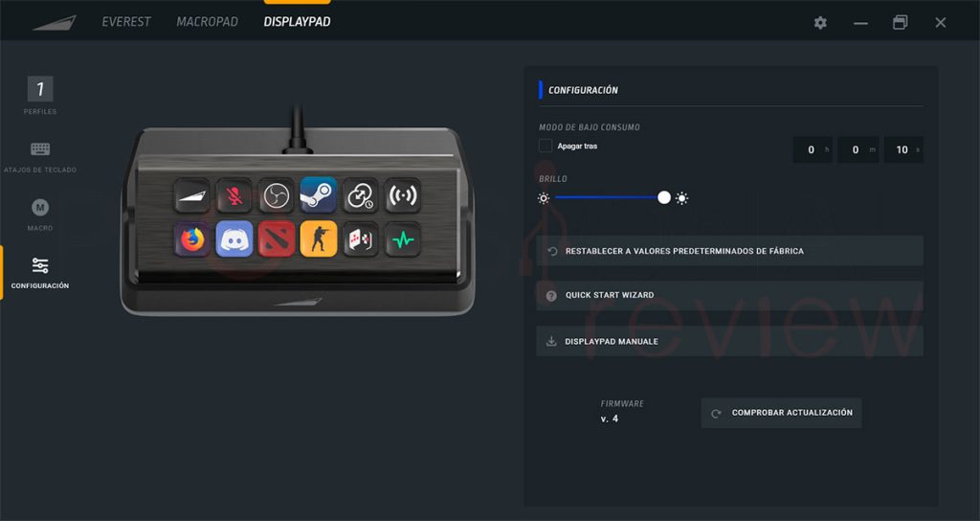Click the Modo de bajo consumo label

pos(590,127)
